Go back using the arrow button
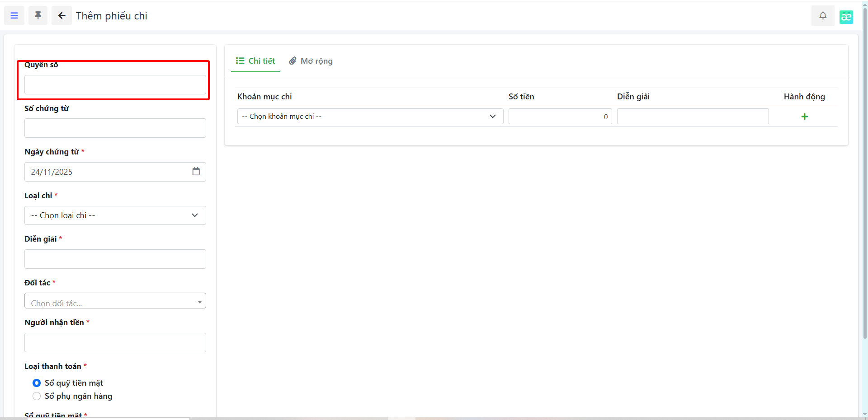The width and height of the screenshot is (868, 420). click(61, 16)
